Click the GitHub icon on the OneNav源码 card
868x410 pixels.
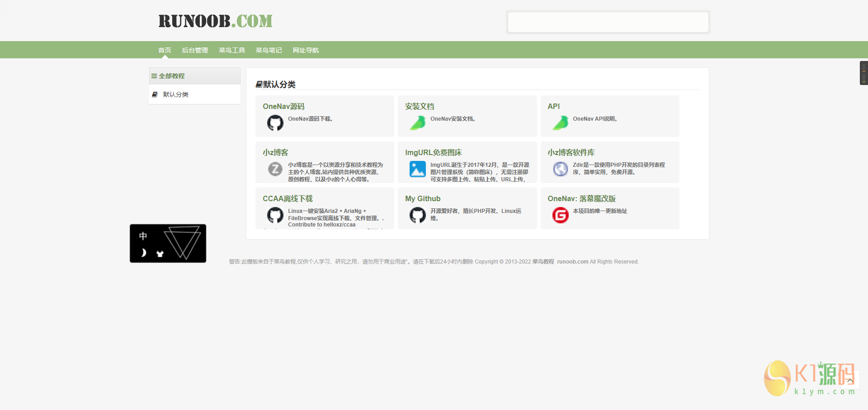tap(275, 123)
